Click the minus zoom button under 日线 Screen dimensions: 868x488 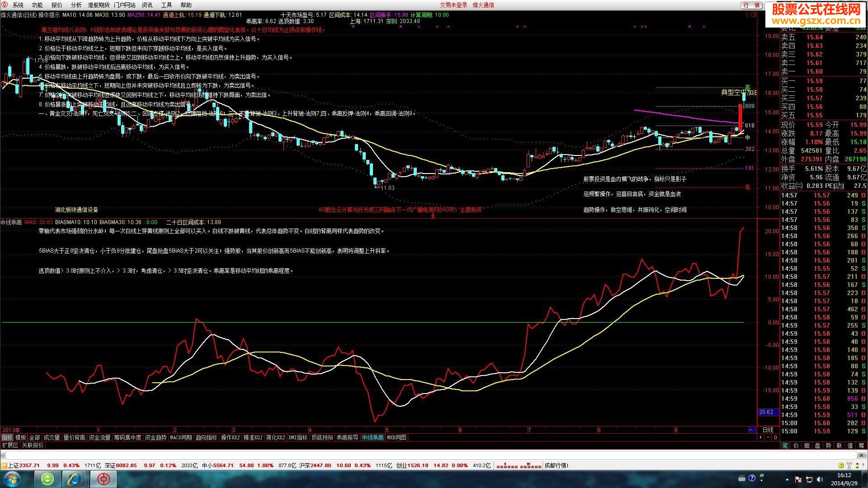(x=768, y=437)
